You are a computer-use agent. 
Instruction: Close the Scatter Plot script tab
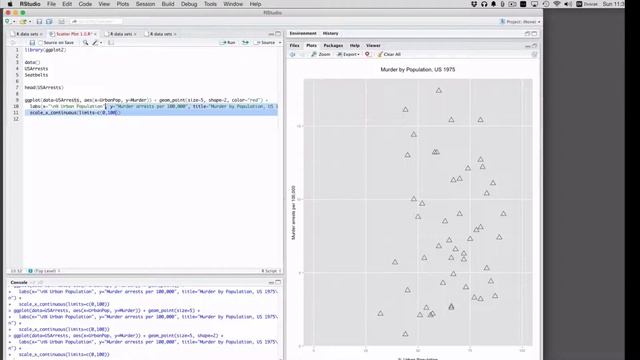(x=95, y=34)
